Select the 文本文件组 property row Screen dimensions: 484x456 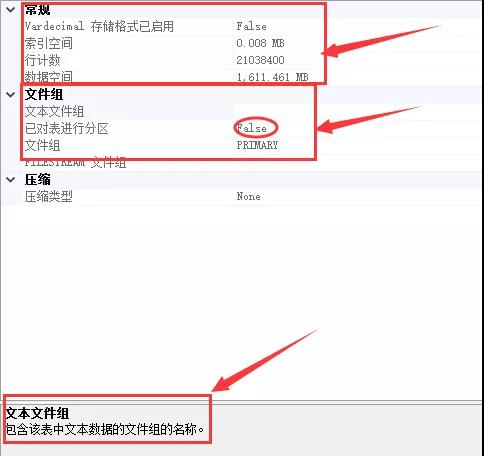pyautogui.click(x=242, y=112)
